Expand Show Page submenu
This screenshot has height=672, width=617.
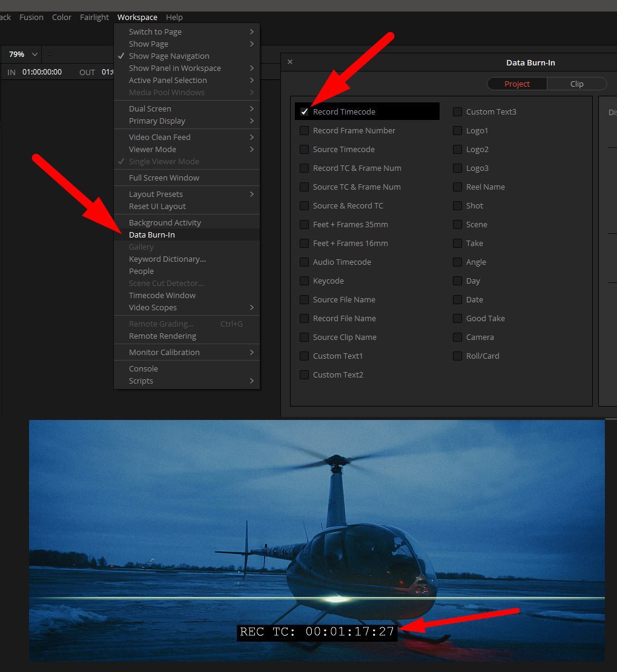pos(186,44)
